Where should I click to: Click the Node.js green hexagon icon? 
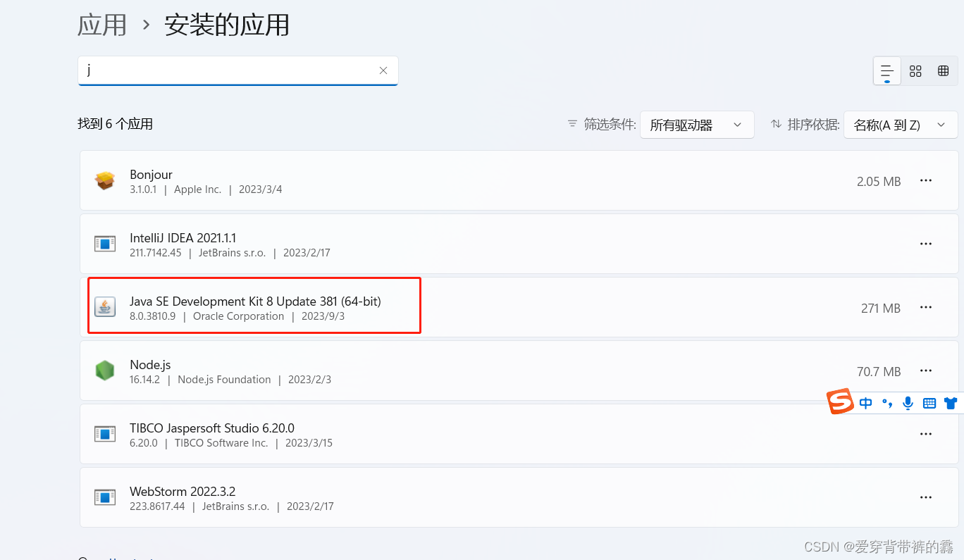(105, 371)
